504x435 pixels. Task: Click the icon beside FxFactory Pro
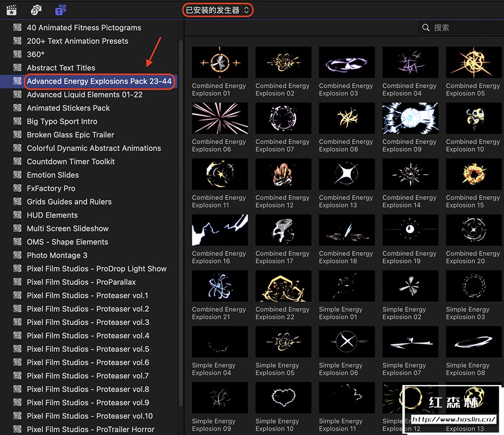click(17, 188)
